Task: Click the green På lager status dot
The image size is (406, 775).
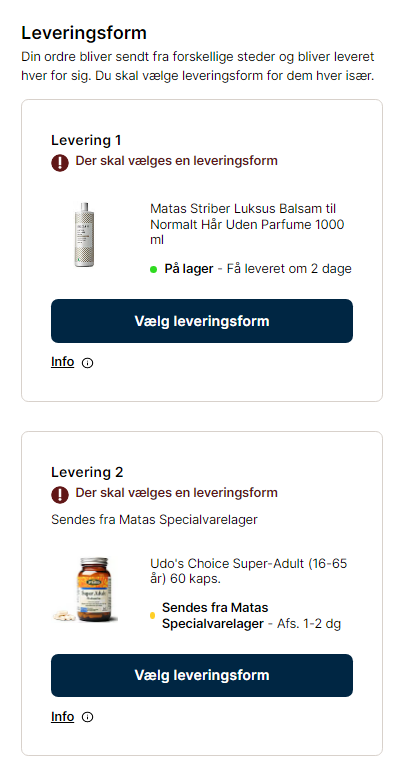Action: click(x=153, y=269)
